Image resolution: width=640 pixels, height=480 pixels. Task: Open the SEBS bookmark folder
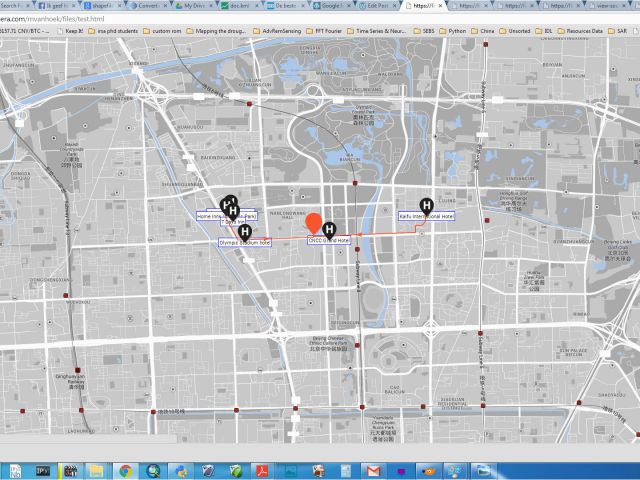pyautogui.click(x=424, y=31)
